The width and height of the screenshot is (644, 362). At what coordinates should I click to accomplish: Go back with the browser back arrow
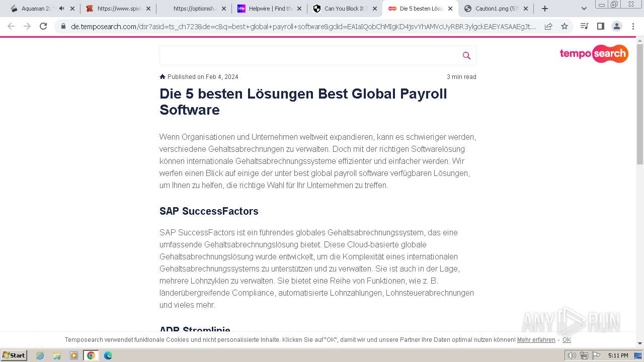pyautogui.click(x=11, y=26)
